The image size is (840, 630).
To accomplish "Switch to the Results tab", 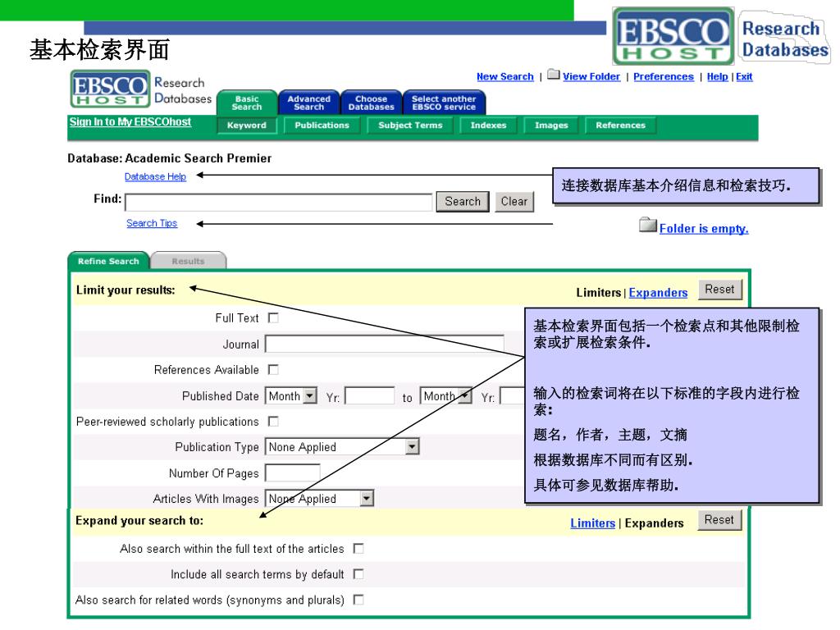I will pos(188,261).
